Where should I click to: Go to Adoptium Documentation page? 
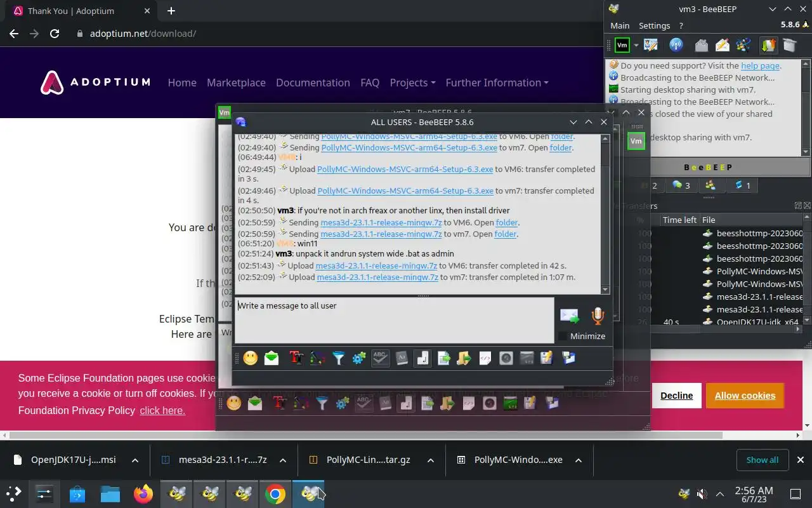(x=313, y=83)
